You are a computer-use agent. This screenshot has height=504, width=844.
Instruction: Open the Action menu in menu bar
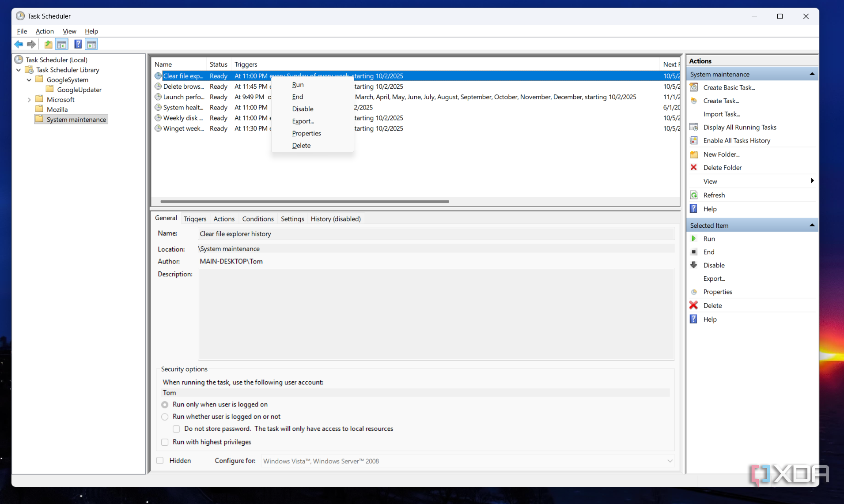(x=45, y=31)
